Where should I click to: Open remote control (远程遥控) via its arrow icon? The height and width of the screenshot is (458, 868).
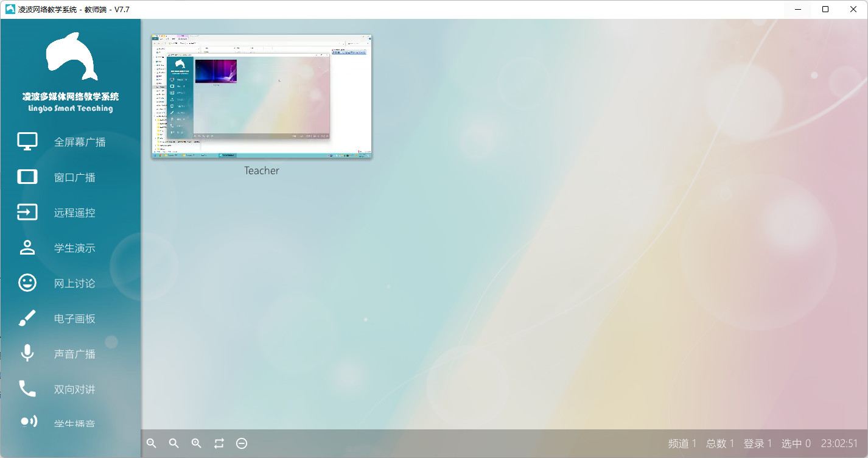pos(27,213)
